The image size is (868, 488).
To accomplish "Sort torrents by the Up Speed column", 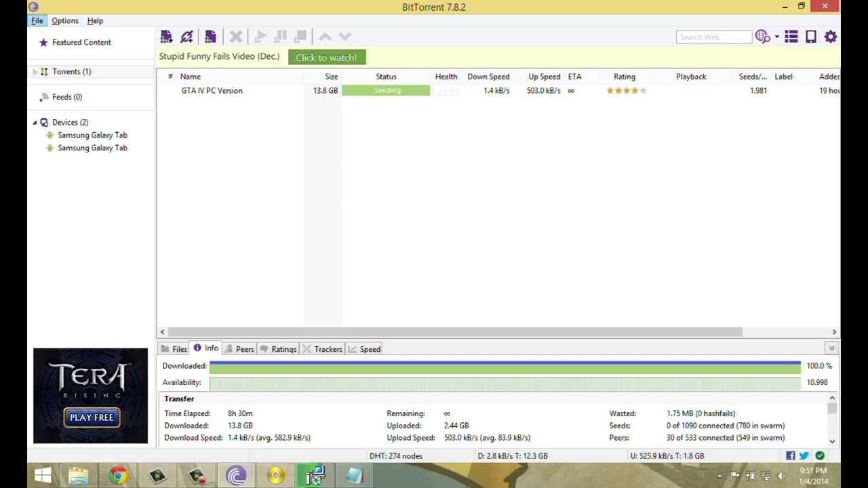I will coord(544,77).
